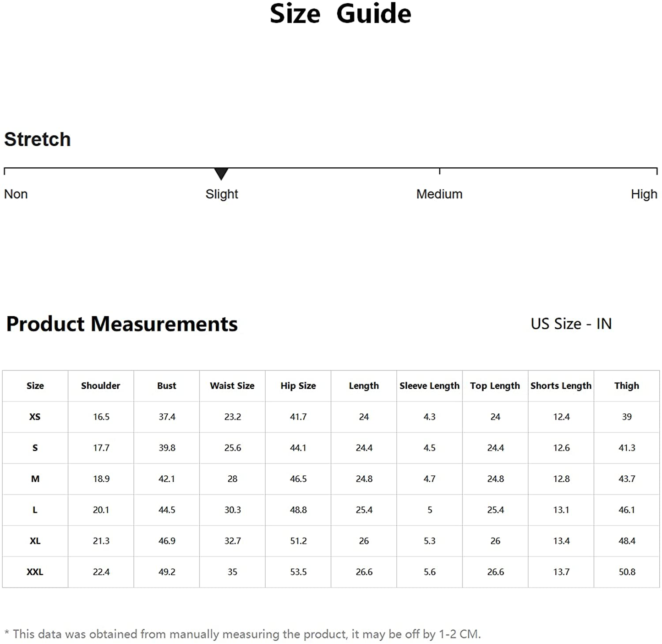Click the Shoulder column header
This screenshot has height=644, width=662.
[x=101, y=386]
